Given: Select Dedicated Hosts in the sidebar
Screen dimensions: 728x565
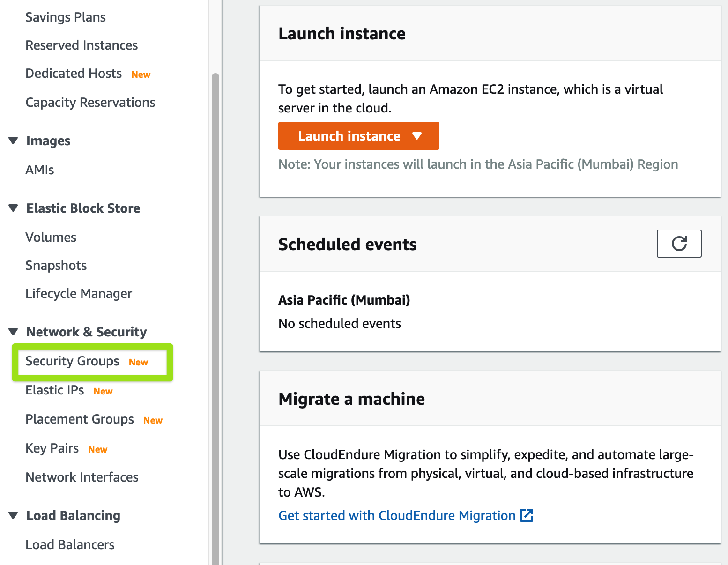Looking at the screenshot, I should 74,74.
